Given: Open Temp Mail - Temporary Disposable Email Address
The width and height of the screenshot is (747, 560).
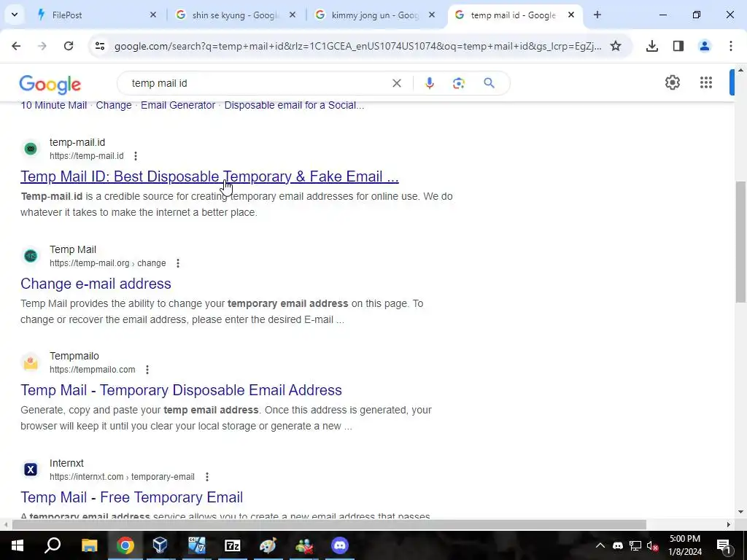Looking at the screenshot, I should (181, 390).
